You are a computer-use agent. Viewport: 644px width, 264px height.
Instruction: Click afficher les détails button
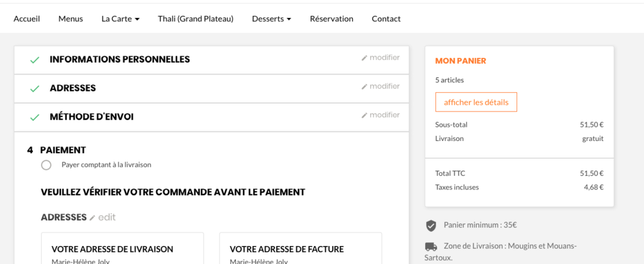coord(476,102)
